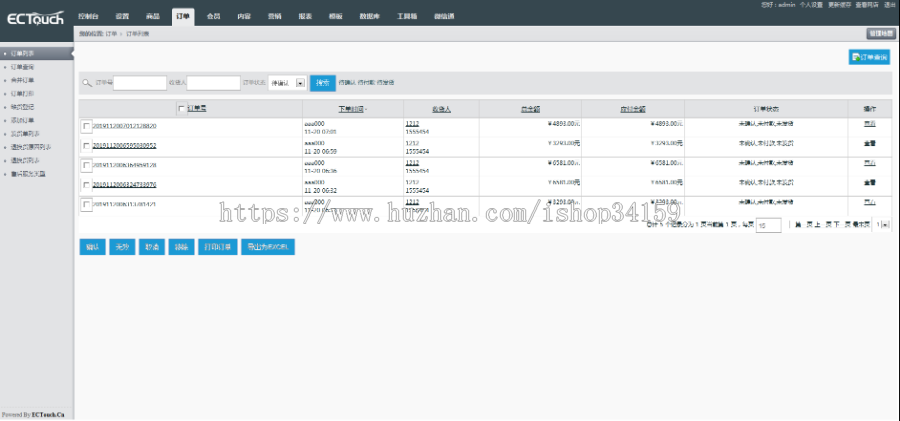The height and width of the screenshot is (421, 900).
Task: Click the blue 移除 batch button
Action: pos(181,247)
